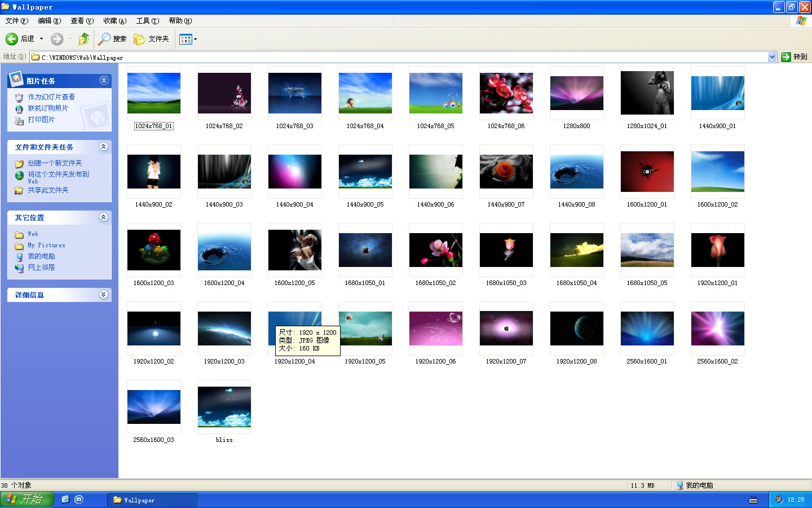Click the round m quick launch icon
This screenshot has width=812, height=508.
pos(79,500)
